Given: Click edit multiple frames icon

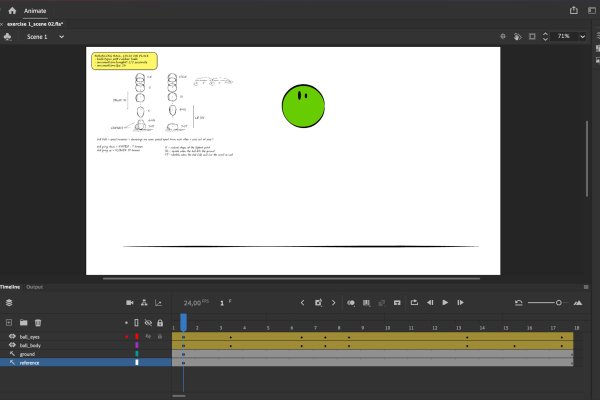Looking at the screenshot, I should point(366,303).
